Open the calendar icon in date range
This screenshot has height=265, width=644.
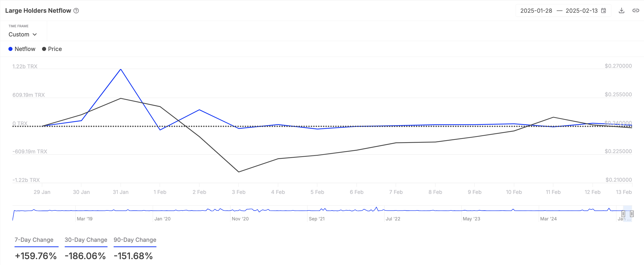(603, 11)
